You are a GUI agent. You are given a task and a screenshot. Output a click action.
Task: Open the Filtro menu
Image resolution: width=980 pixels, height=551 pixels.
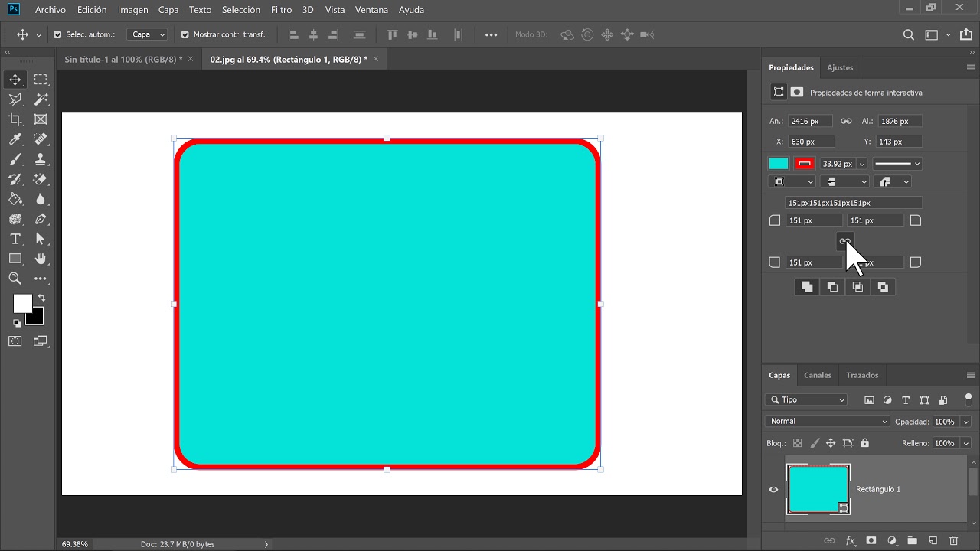(281, 10)
